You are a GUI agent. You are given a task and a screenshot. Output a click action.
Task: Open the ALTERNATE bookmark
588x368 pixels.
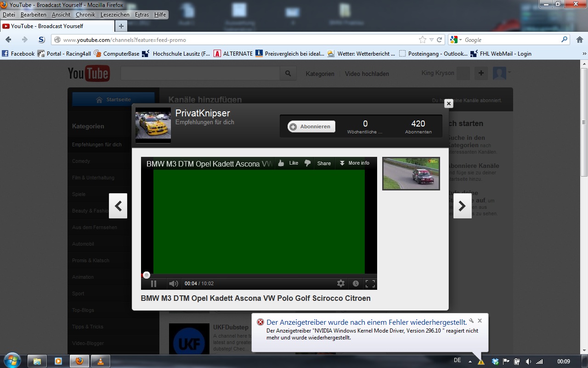click(x=233, y=53)
